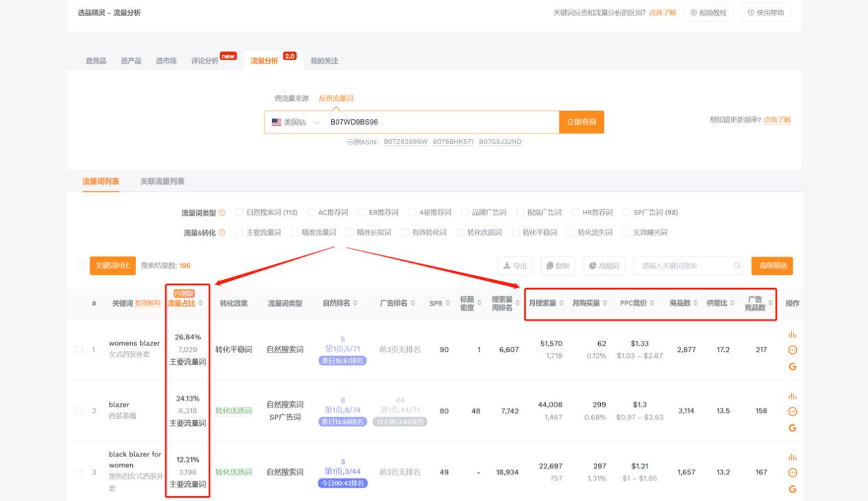Open the trend chart icon for womens blazer
The width and height of the screenshot is (868, 501).
(793, 334)
